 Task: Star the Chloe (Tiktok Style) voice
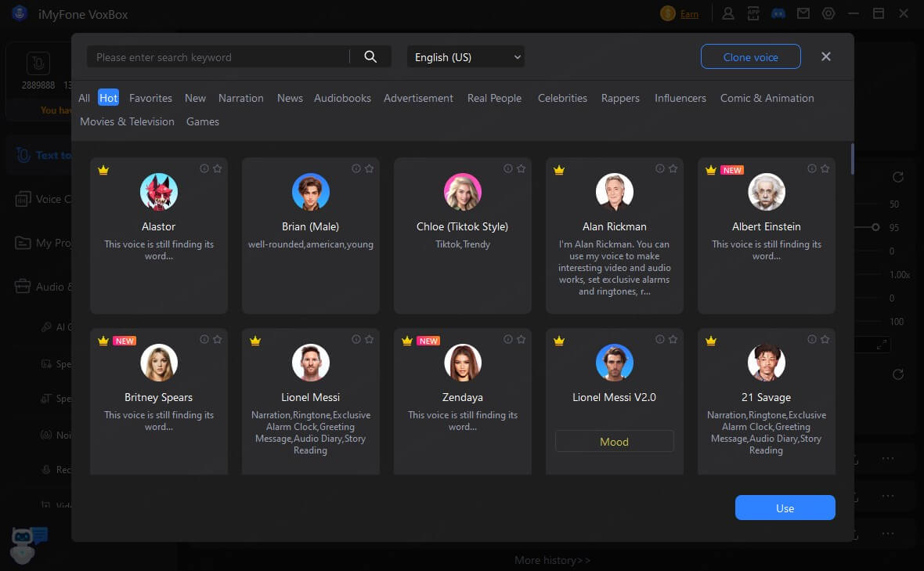coord(521,168)
